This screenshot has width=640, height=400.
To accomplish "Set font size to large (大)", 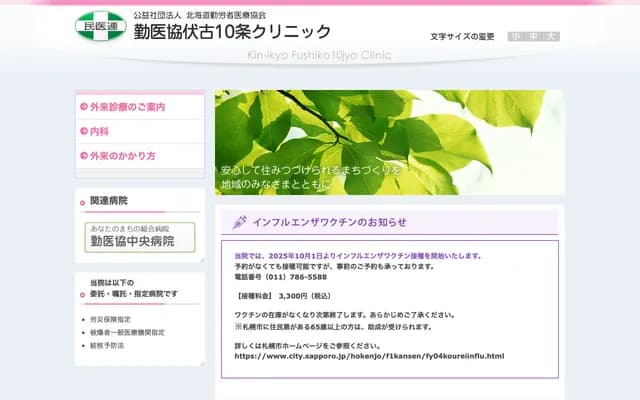I will pos(551,36).
